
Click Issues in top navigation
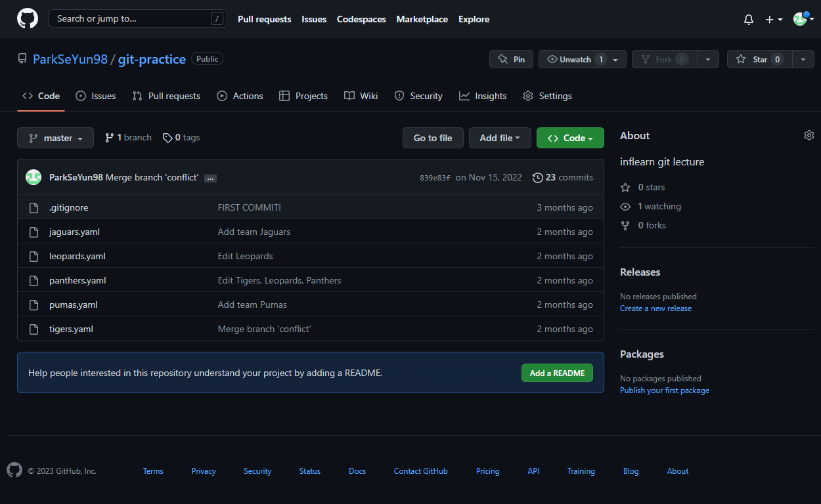[314, 19]
